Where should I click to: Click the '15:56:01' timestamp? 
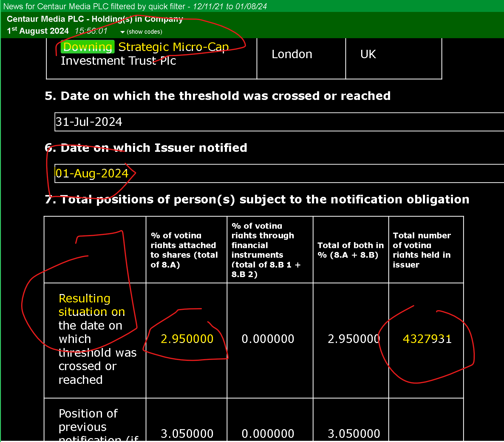pyautogui.click(x=91, y=31)
